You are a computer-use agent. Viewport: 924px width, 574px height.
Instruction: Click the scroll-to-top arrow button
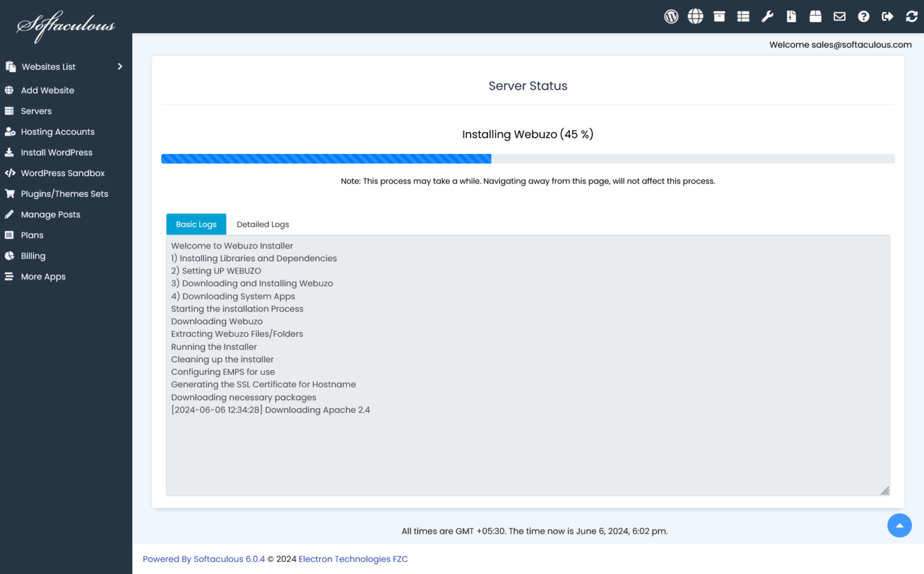pos(899,525)
